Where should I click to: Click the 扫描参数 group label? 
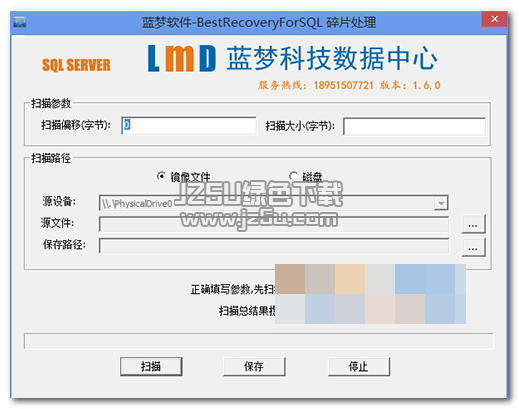tap(51, 103)
